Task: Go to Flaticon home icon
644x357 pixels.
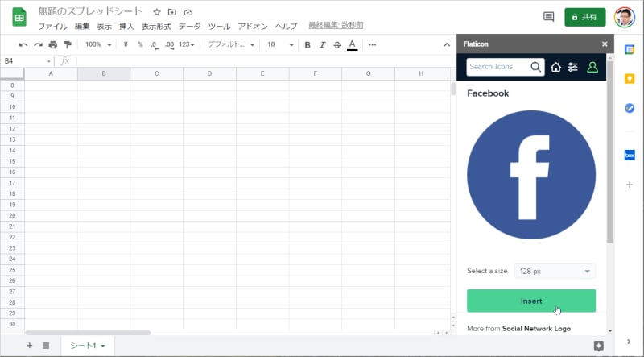Action: point(555,67)
